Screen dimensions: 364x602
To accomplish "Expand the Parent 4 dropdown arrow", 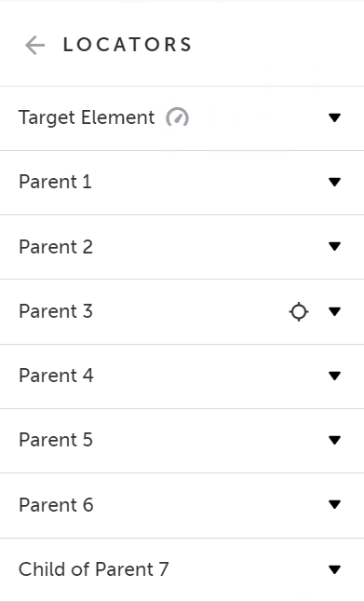I will 335,376.
